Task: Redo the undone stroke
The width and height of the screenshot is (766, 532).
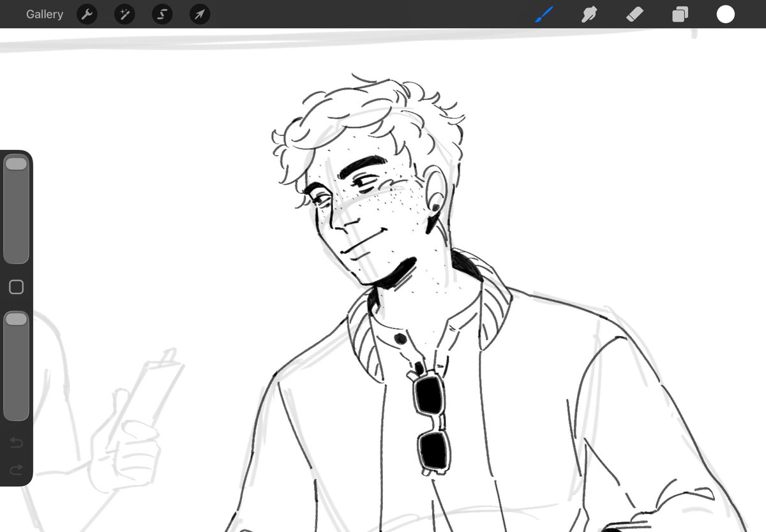Action: point(15,471)
